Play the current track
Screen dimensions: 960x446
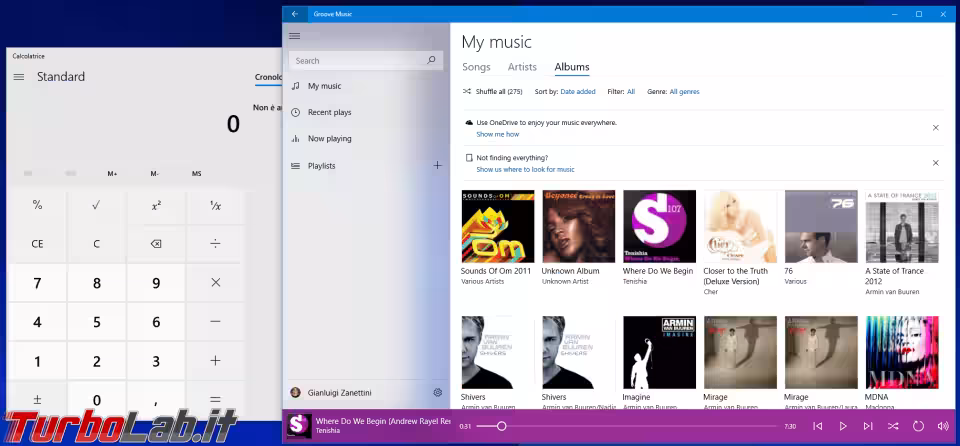coord(842,426)
